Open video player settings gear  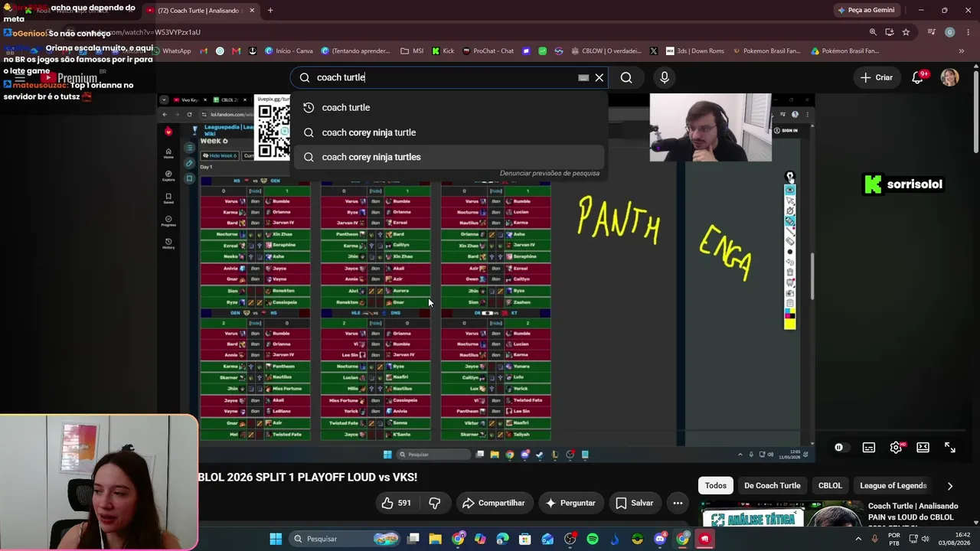pos(896,448)
